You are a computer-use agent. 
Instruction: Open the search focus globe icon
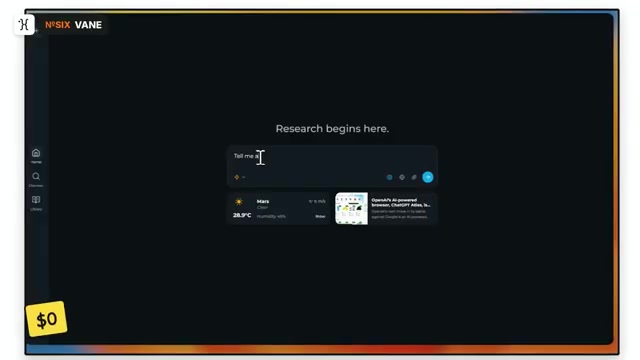click(x=389, y=177)
